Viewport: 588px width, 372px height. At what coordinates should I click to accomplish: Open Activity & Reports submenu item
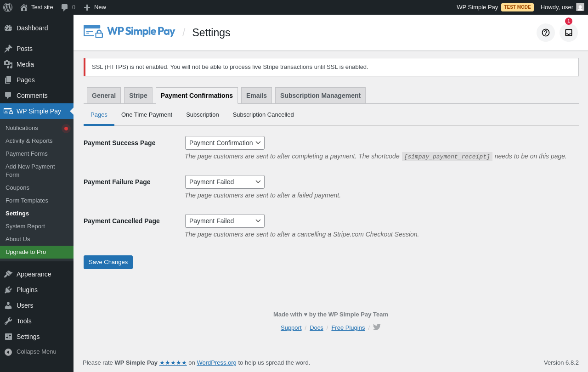tap(37, 141)
